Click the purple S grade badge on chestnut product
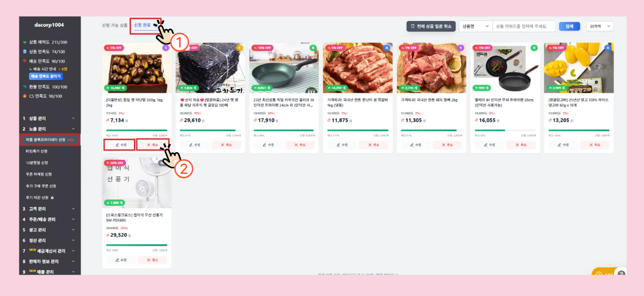This screenshot has width=644, height=296. click(166, 48)
